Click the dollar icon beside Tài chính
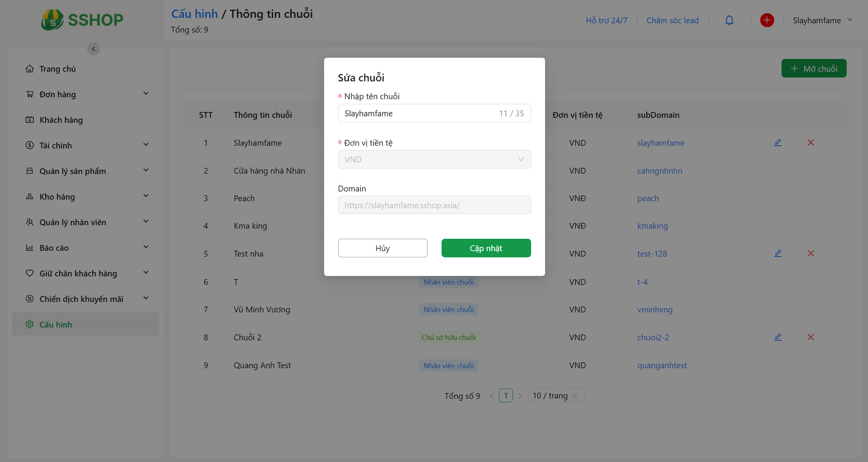The width and height of the screenshot is (868, 462). tap(29, 145)
